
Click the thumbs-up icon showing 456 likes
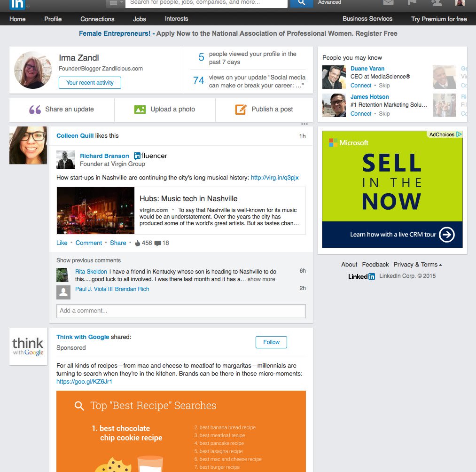tap(138, 243)
